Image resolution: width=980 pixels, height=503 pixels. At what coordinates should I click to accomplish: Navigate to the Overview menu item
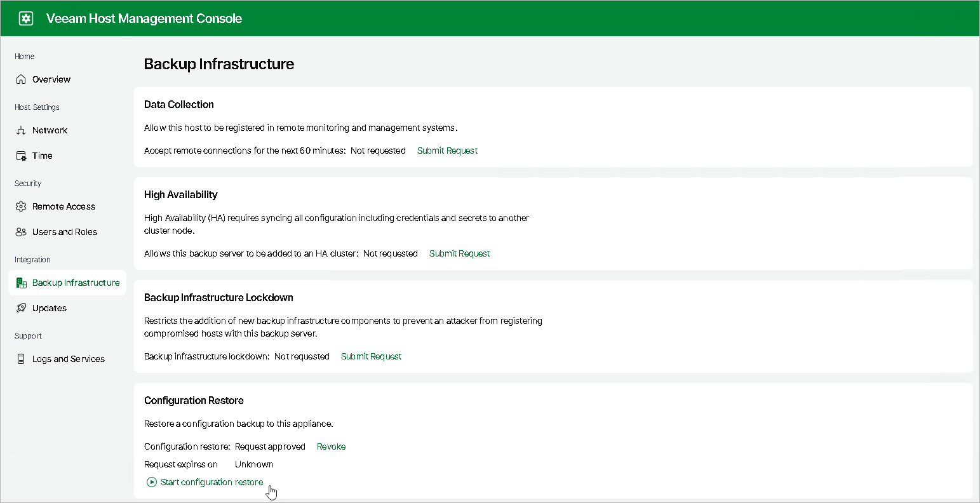51,79
